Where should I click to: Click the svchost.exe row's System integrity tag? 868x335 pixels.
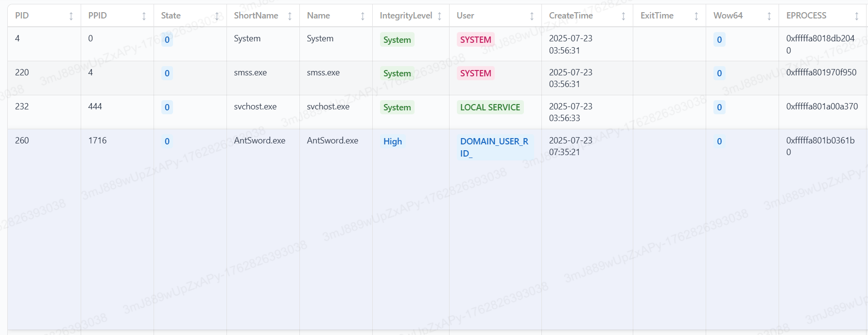click(x=397, y=107)
